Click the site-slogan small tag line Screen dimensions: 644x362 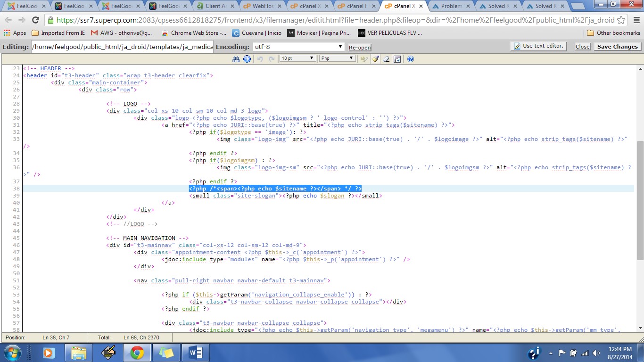click(x=286, y=196)
